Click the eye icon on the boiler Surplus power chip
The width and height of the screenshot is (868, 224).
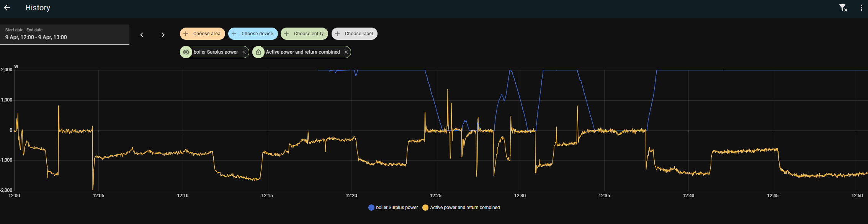(x=186, y=52)
